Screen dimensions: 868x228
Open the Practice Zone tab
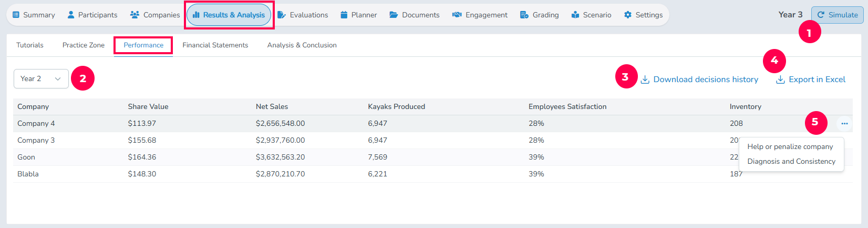[84, 45]
